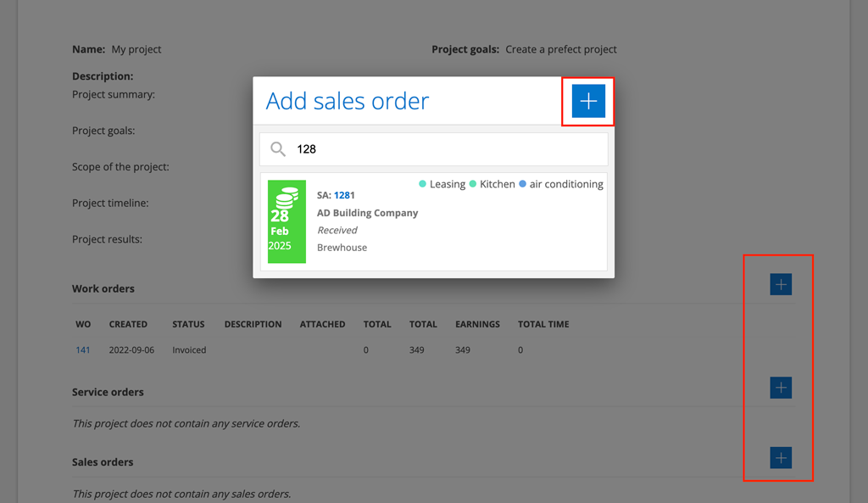Click the Received status on order card
Viewport: 868px width, 503px height.
point(337,230)
